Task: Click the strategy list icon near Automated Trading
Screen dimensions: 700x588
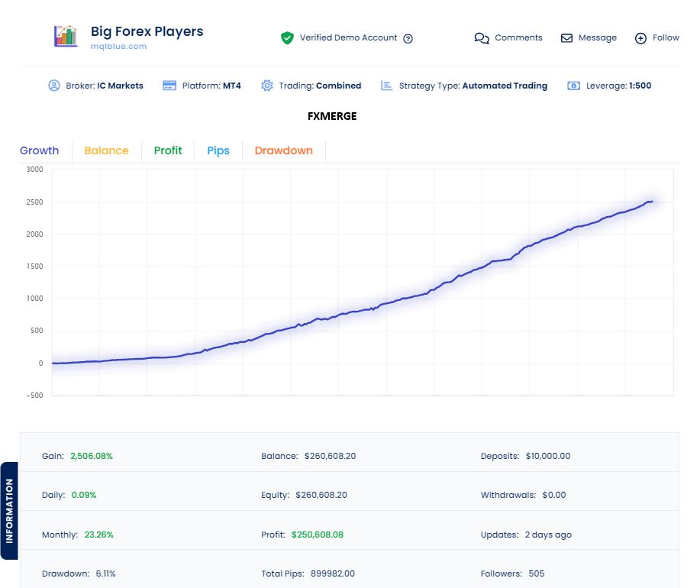Action: click(x=385, y=86)
